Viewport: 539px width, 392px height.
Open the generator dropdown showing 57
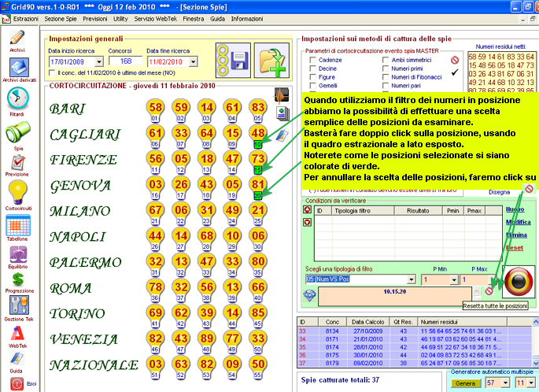tap(506, 383)
